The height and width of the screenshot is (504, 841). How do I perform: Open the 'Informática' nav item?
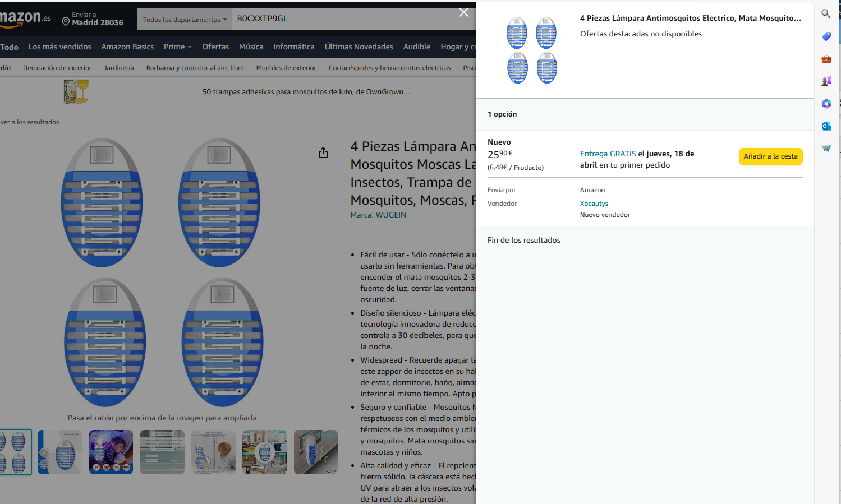coord(294,47)
